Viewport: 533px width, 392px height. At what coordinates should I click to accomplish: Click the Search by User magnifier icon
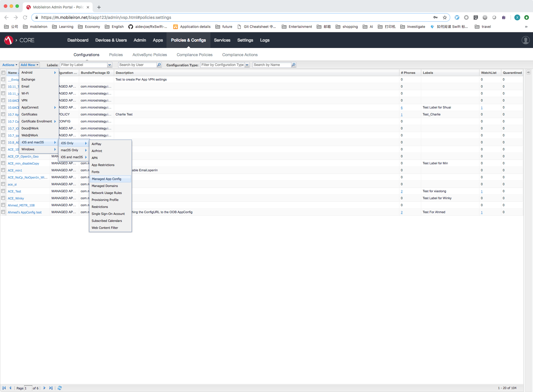159,65
